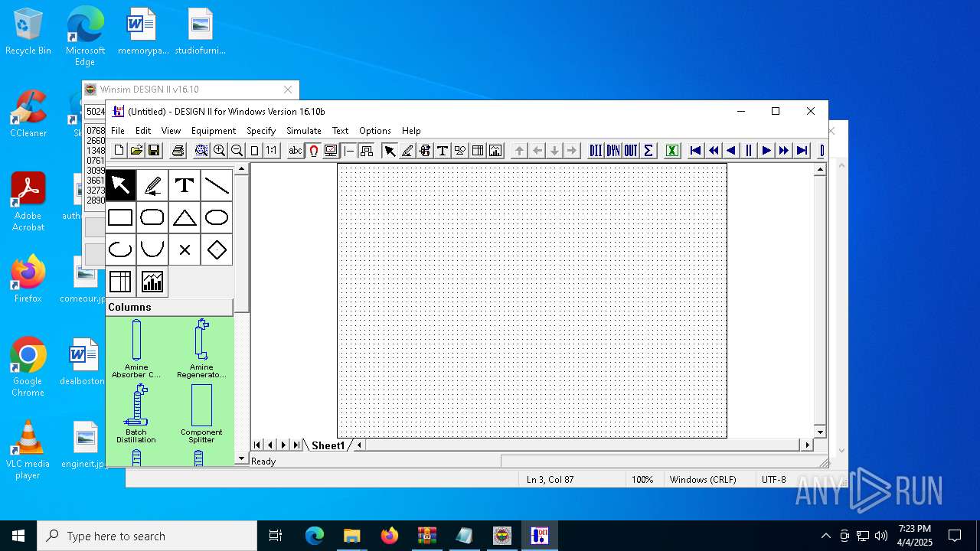Viewport: 980px width, 551px height.
Task: Select the X mark palette tool
Action: pos(185,249)
